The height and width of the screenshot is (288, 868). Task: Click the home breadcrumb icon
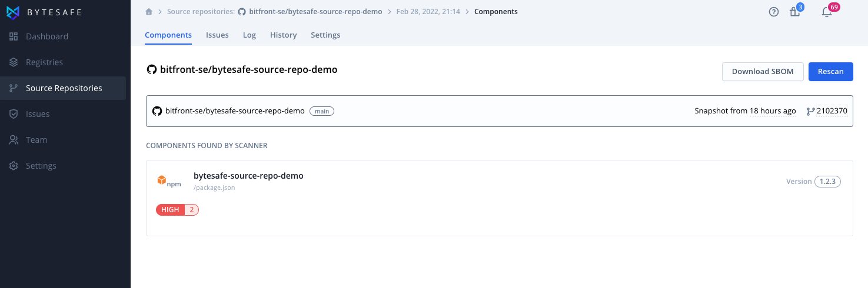(149, 12)
